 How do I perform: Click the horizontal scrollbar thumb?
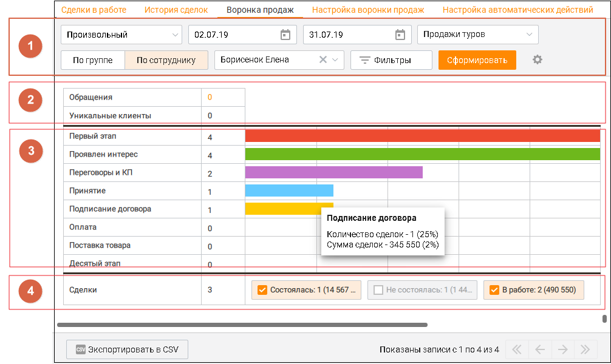pos(242,325)
